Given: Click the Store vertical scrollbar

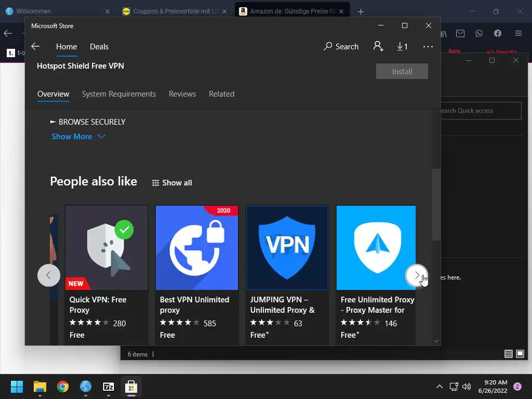Looking at the screenshot, I should click(x=436, y=205).
